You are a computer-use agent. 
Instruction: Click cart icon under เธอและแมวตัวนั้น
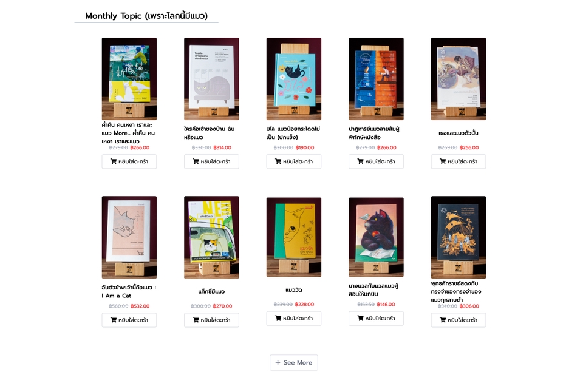coord(443,161)
